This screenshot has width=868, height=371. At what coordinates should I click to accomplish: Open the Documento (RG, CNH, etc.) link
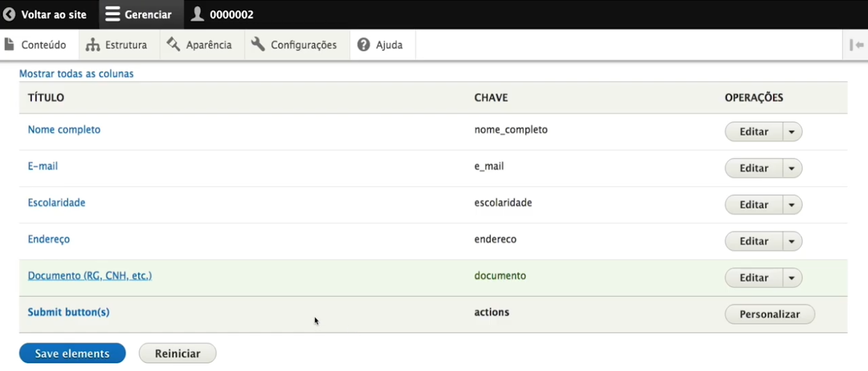pos(90,276)
